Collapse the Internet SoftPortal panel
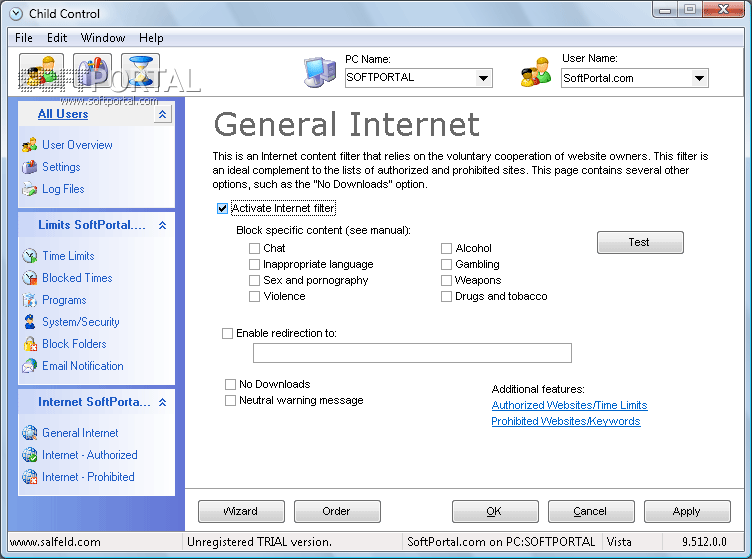This screenshot has width=752, height=559. (163, 402)
